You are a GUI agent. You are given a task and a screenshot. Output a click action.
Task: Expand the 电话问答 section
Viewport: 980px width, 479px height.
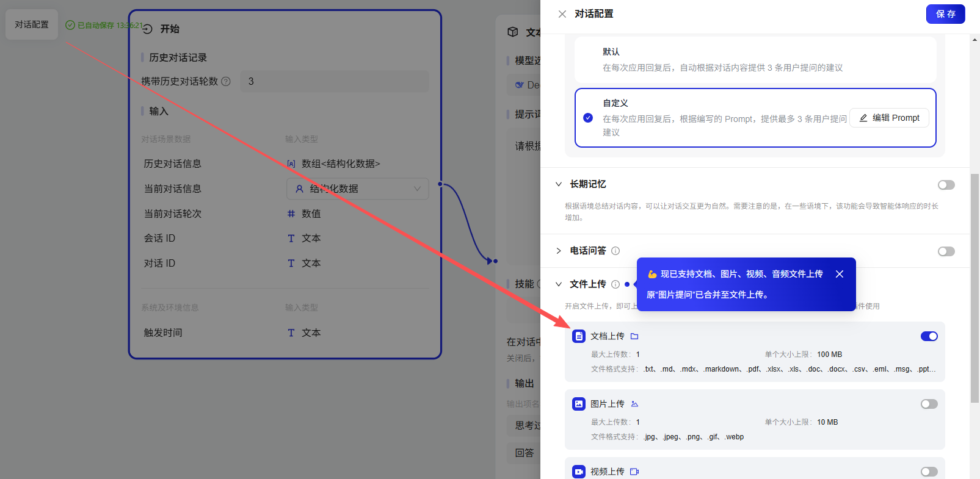point(559,251)
